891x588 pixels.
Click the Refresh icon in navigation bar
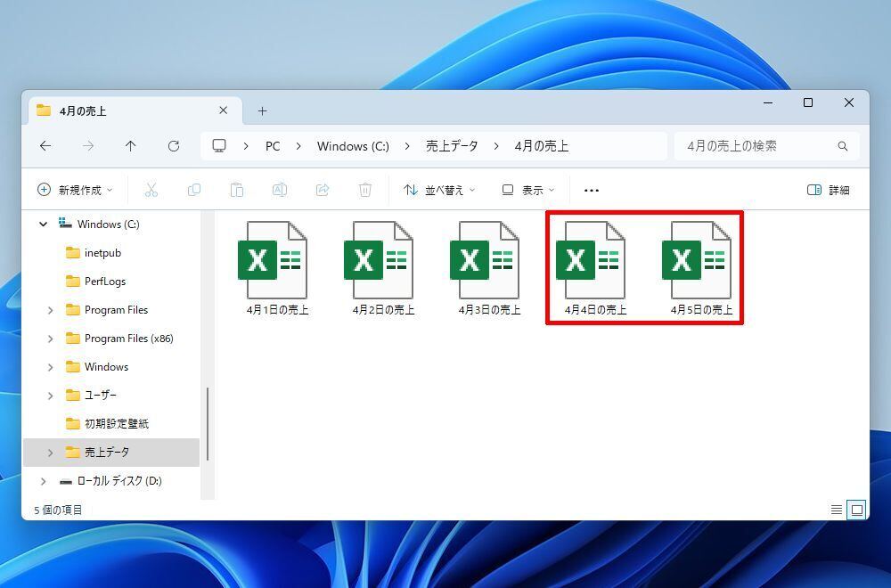pos(174,146)
